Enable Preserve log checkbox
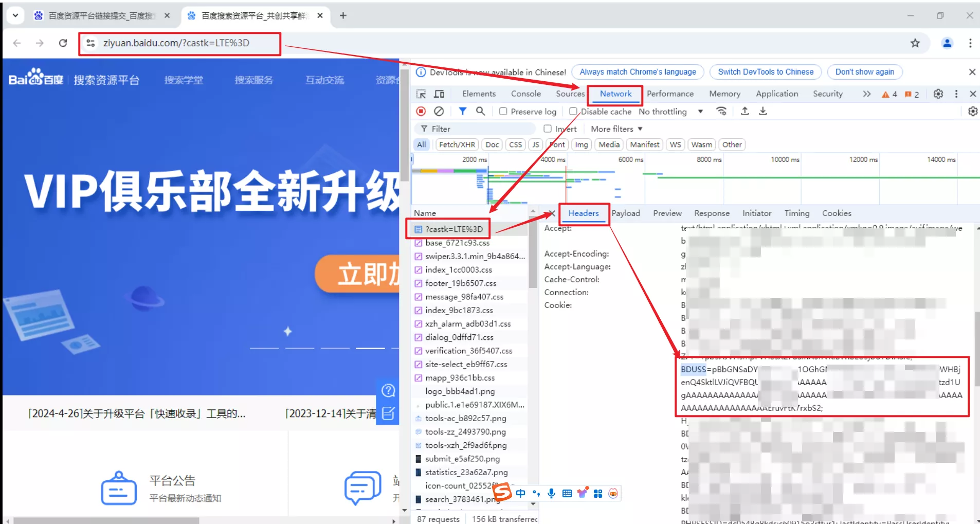 [503, 111]
